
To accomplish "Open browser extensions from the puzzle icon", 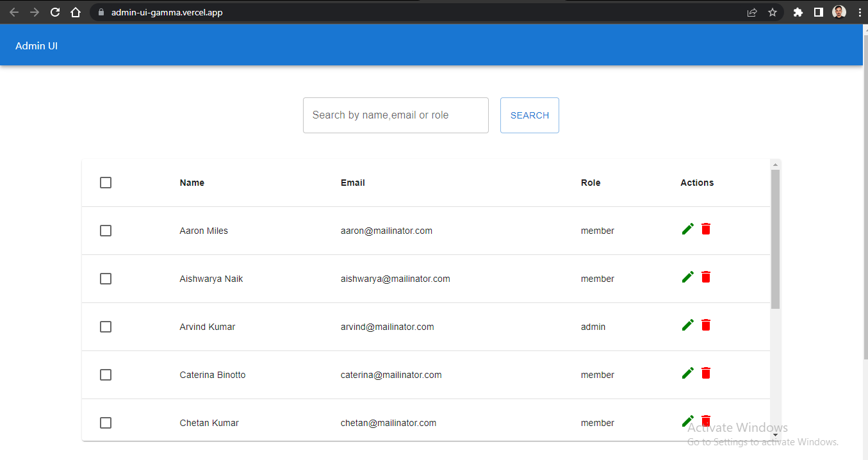I will 798,12.
